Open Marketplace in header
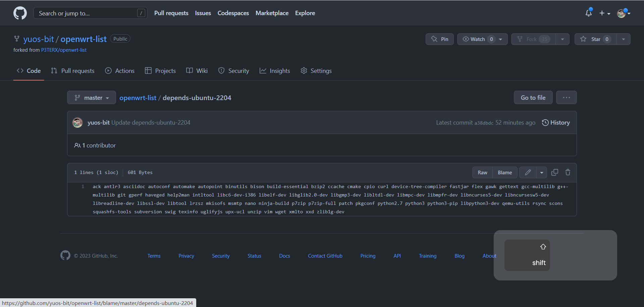This screenshot has width=644, height=307. point(272,13)
